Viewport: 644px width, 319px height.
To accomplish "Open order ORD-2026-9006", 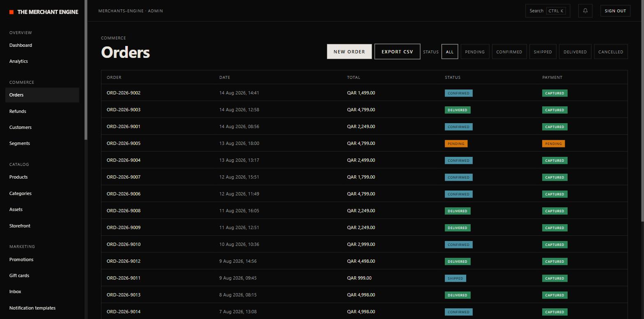I will pos(123,194).
